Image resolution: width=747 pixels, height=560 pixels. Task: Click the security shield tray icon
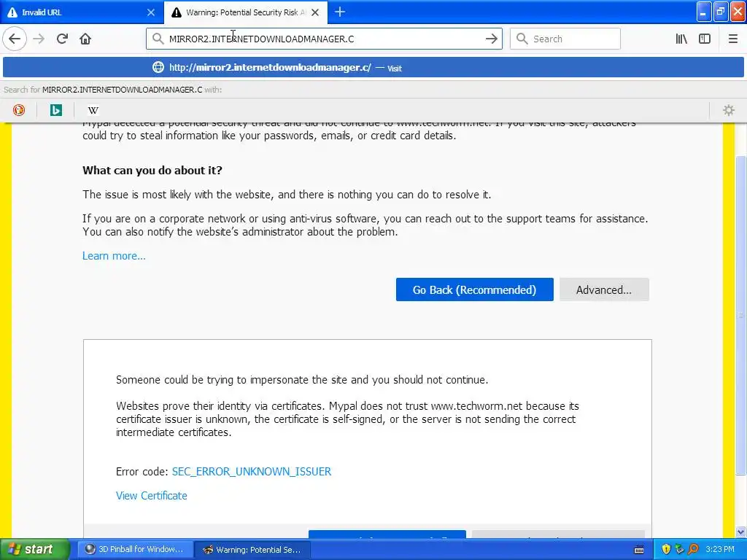click(665, 549)
